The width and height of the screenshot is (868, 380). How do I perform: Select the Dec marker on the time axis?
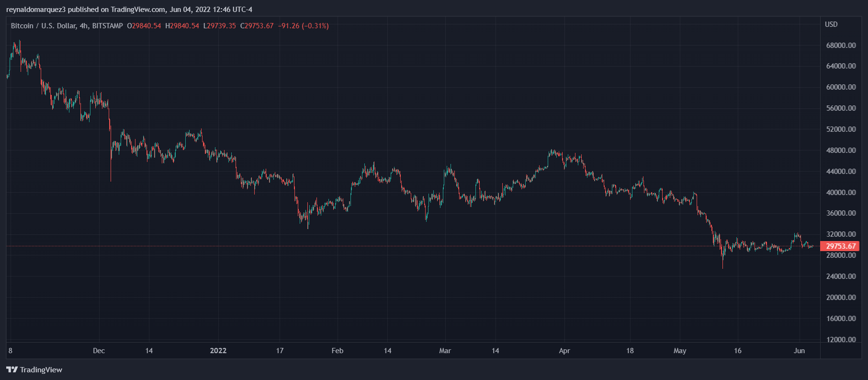pyautogui.click(x=99, y=351)
